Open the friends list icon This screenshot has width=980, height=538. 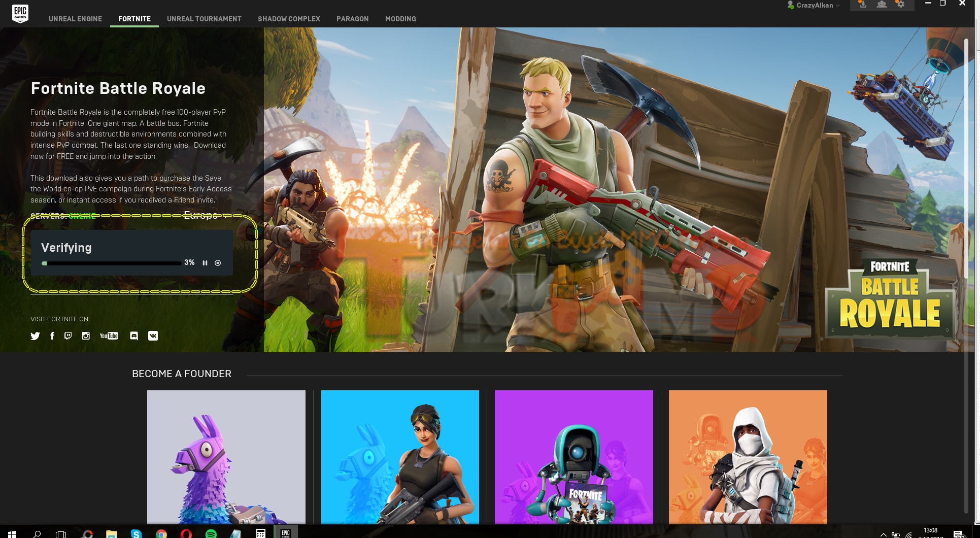tap(882, 4)
